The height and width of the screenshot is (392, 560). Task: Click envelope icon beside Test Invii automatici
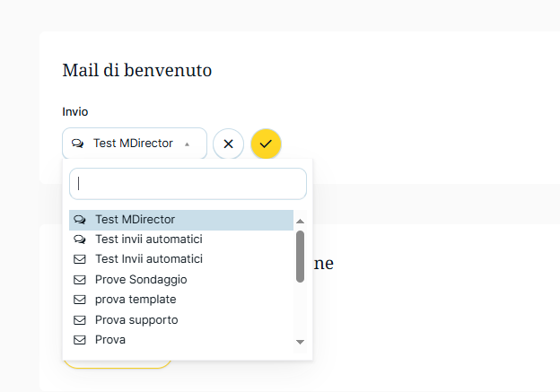[x=80, y=259]
